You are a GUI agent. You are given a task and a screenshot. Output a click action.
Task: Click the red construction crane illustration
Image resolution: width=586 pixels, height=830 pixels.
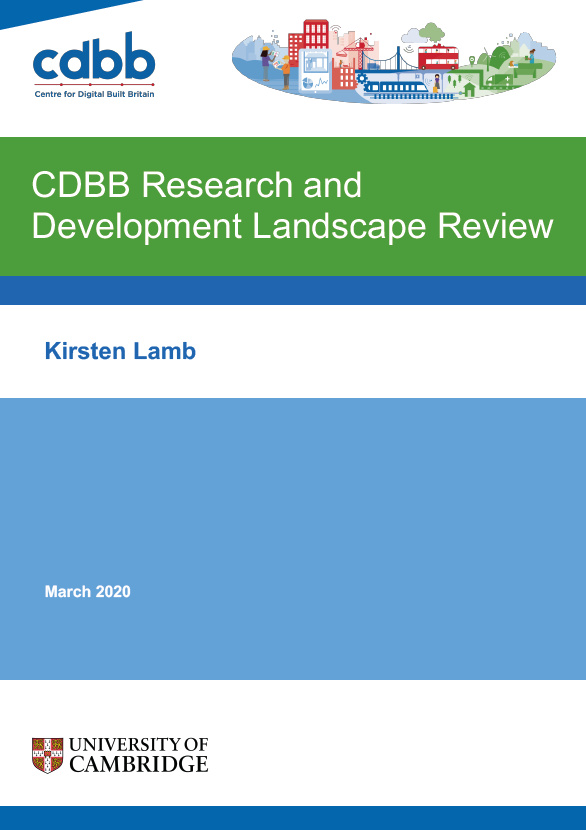[x=355, y=53]
